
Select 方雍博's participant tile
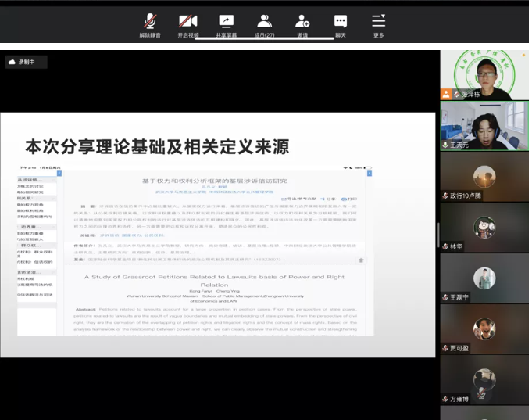click(x=484, y=380)
